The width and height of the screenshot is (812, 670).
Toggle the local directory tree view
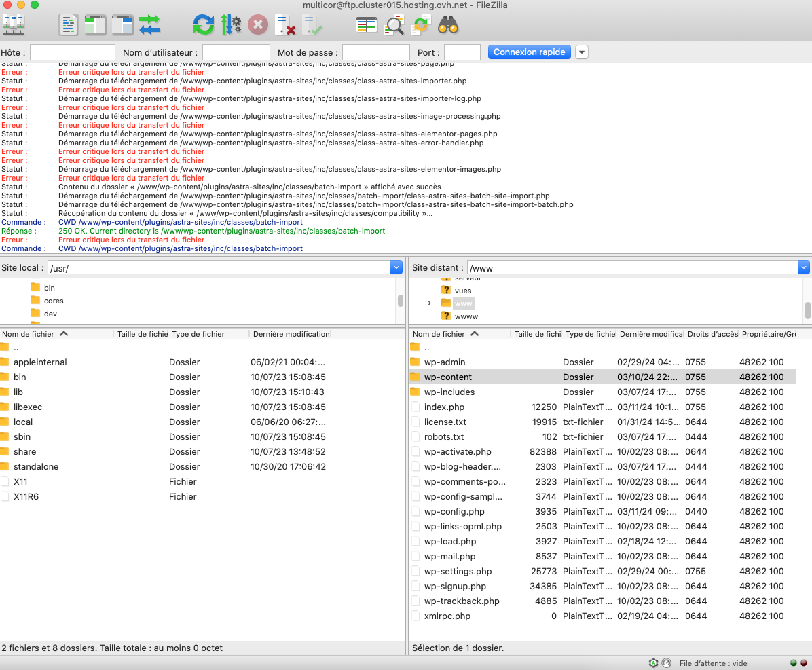click(x=95, y=25)
